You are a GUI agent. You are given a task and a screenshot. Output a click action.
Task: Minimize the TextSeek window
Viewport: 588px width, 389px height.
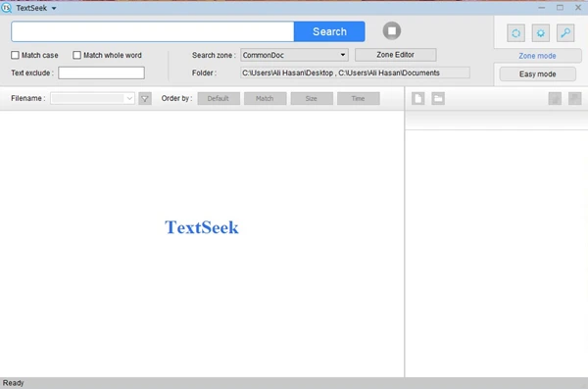tap(542, 8)
